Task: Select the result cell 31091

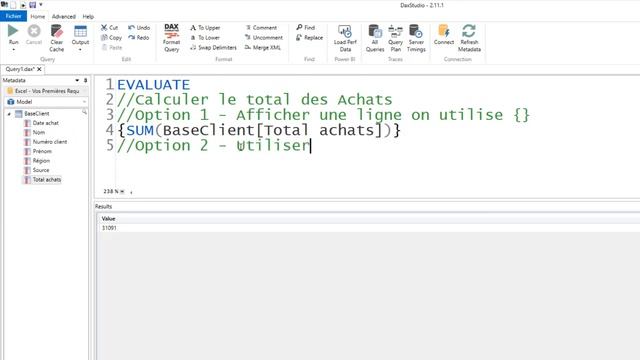Action: coord(109,228)
